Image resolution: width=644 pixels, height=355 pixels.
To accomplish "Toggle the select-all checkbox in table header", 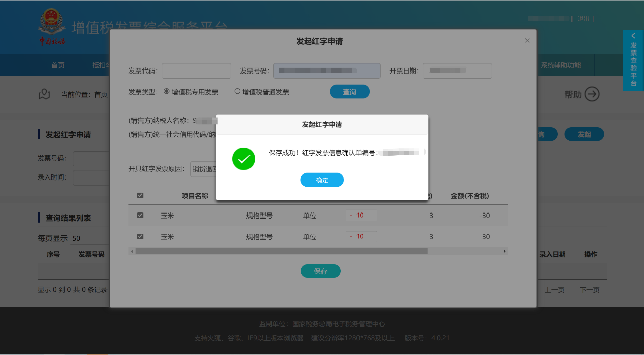I will 140,196.
